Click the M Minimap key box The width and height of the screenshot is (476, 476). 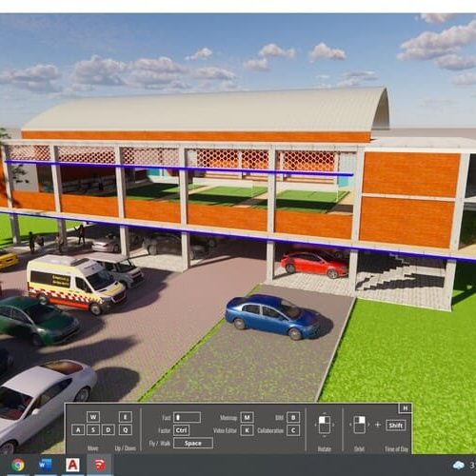tap(247, 417)
